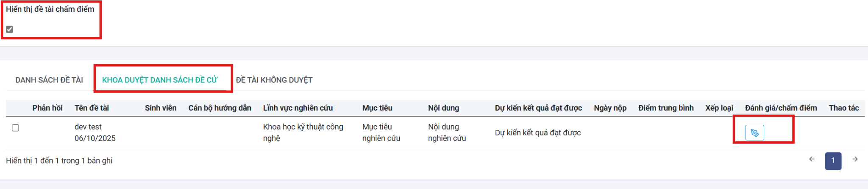The height and width of the screenshot is (189, 868).
Task: Switch to the ĐỀ TÀI KHÔNG DUYỆT tab
Action: click(x=274, y=80)
